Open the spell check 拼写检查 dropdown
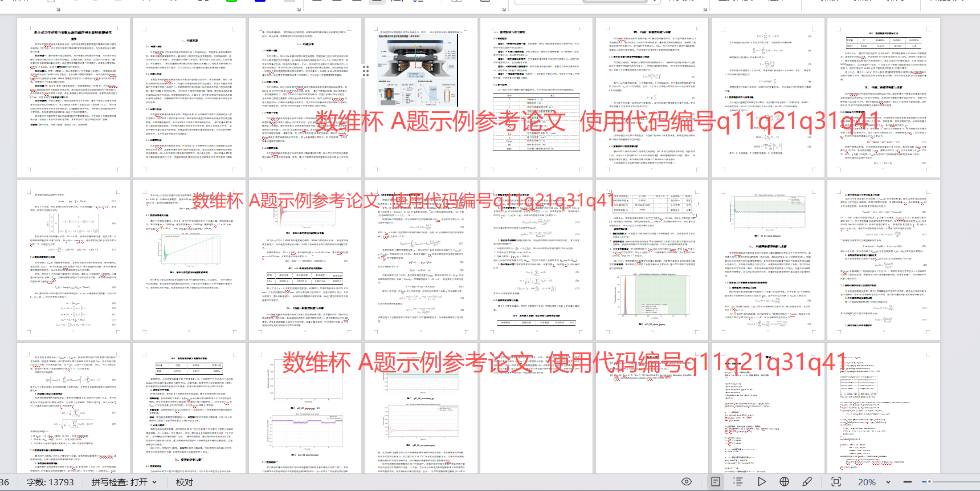980x491 pixels. click(x=124, y=482)
